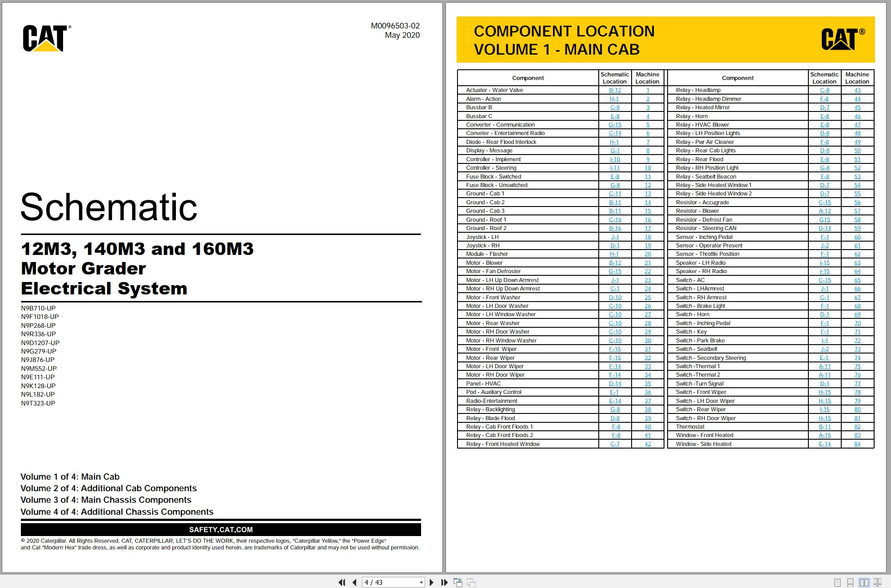Open schematic link I-1 for Switch Park Brake

824,341
